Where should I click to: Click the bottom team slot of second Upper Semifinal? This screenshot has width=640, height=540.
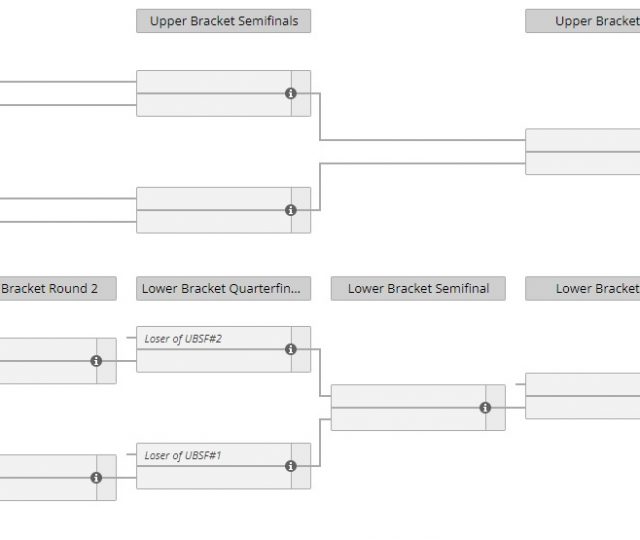pos(213,221)
